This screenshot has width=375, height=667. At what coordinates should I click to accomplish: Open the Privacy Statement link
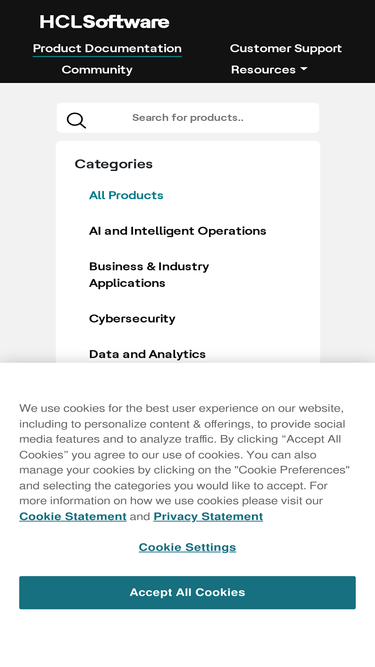click(208, 516)
